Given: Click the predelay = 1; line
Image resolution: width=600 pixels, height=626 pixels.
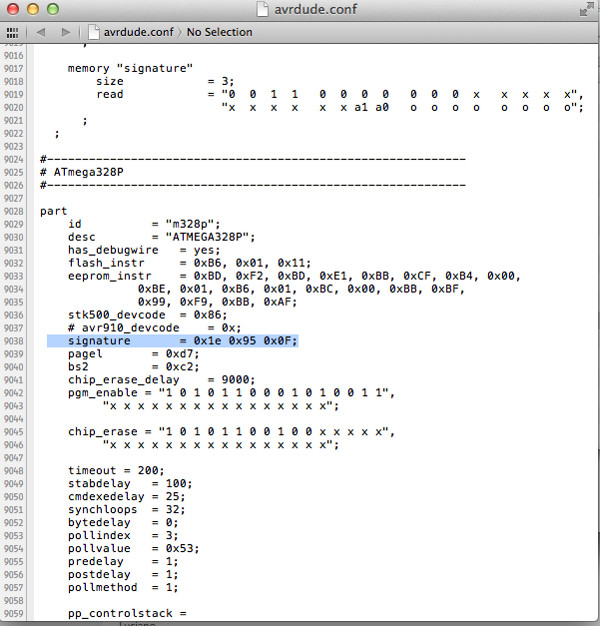Looking at the screenshot, I should coord(123,562).
